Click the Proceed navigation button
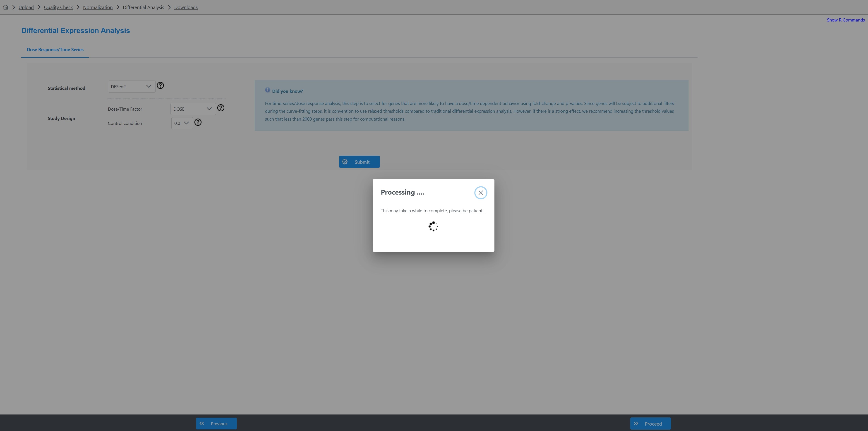 (650, 424)
